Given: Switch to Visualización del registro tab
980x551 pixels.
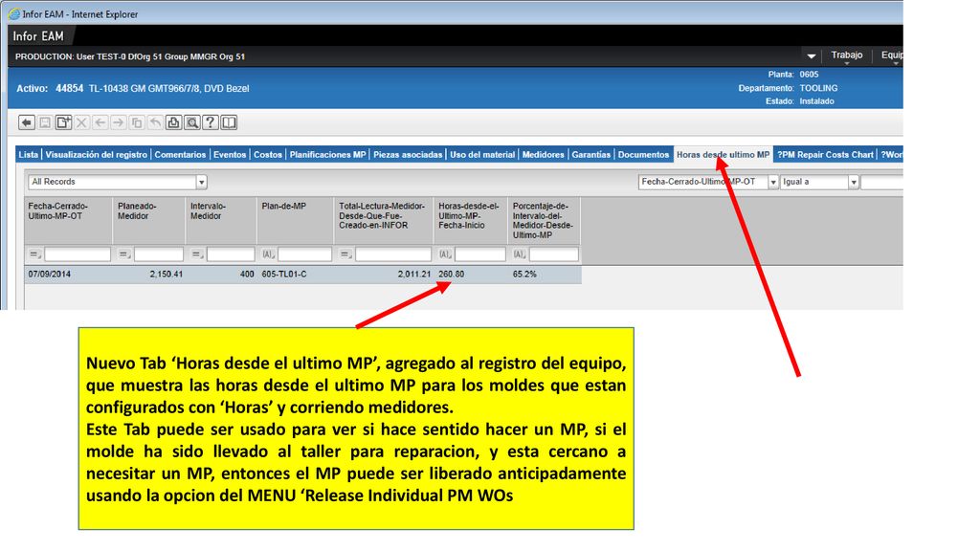Looking at the screenshot, I should [97, 154].
